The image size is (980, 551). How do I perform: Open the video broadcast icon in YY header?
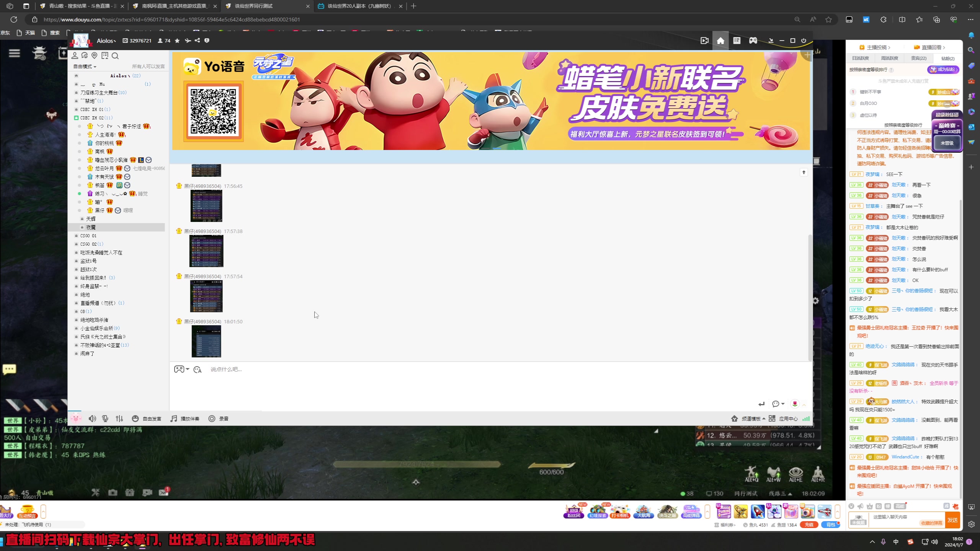pos(704,41)
